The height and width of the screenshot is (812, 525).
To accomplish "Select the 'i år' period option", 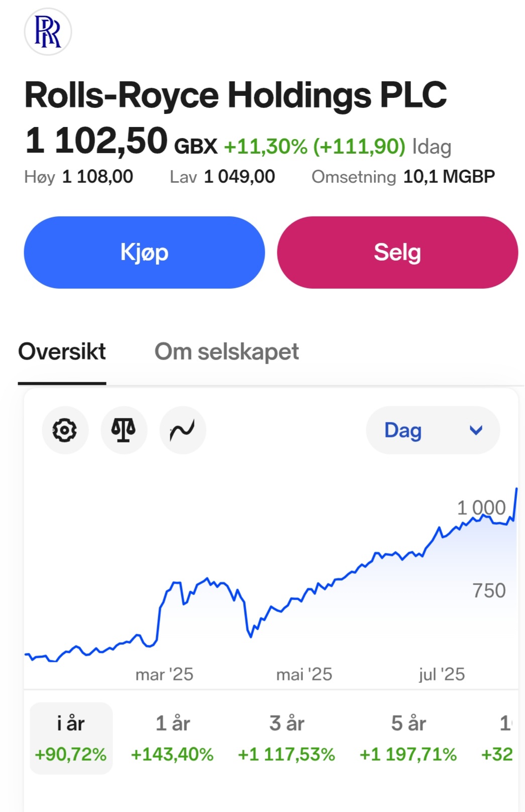I will (x=71, y=738).
